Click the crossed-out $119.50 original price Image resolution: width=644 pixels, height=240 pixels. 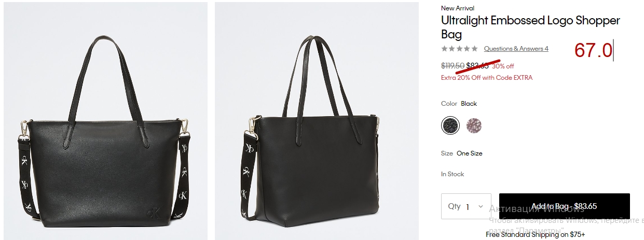(x=453, y=66)
